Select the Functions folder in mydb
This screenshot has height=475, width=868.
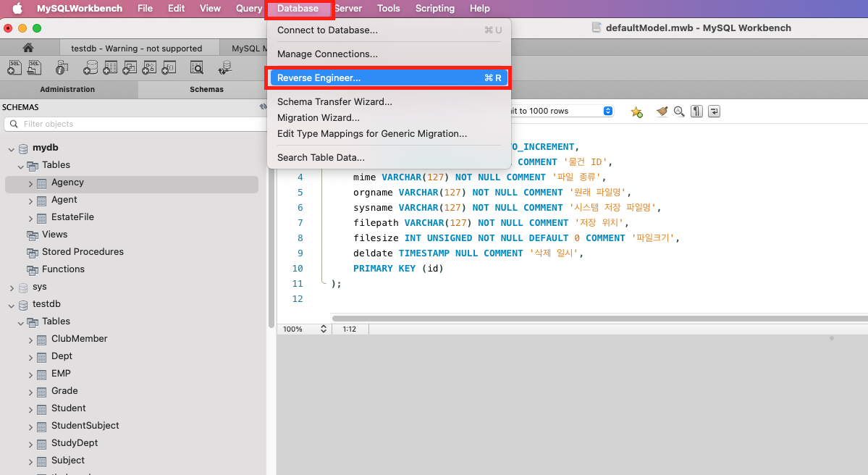tap(63, 269)
